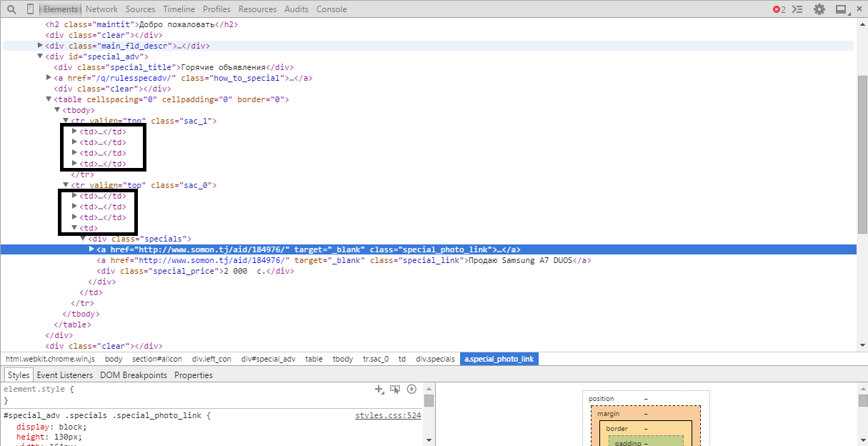The width and height of the screenshot is (868, 446).
Task: Open the styles.css:524 source link
Action: 388,415
